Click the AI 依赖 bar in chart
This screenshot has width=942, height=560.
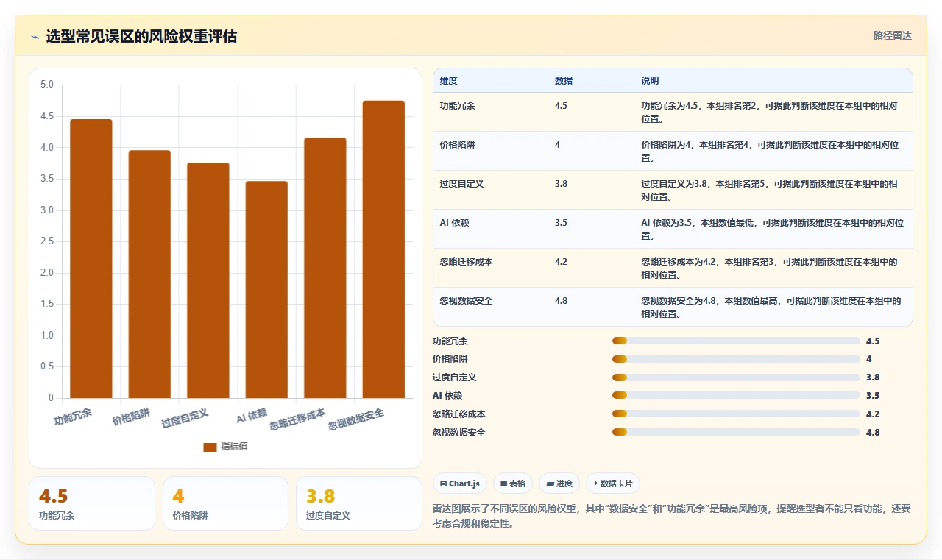coord(266,289)
